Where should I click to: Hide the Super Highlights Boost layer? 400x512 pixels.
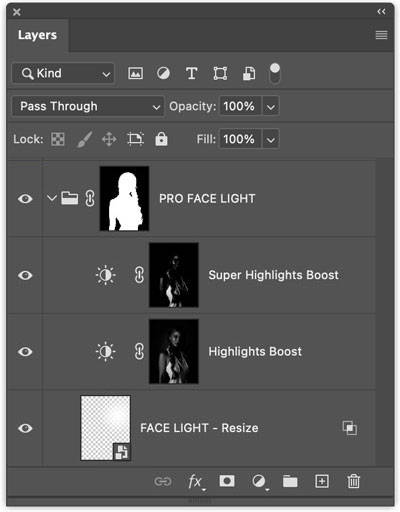coord(25,275)
